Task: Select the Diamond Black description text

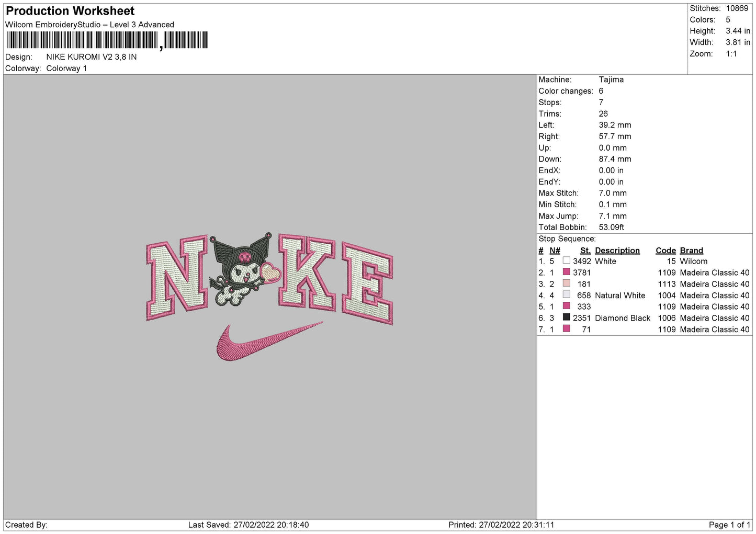Action: tap(623, 318)
